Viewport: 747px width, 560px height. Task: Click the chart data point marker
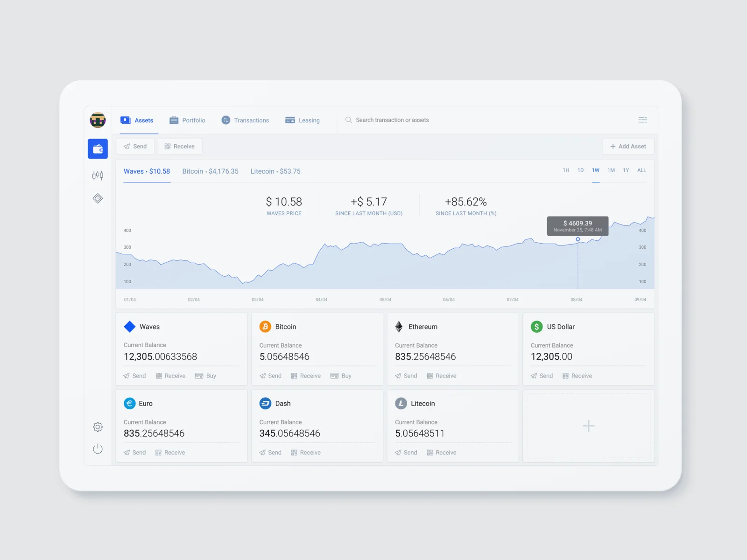(578, 239)
